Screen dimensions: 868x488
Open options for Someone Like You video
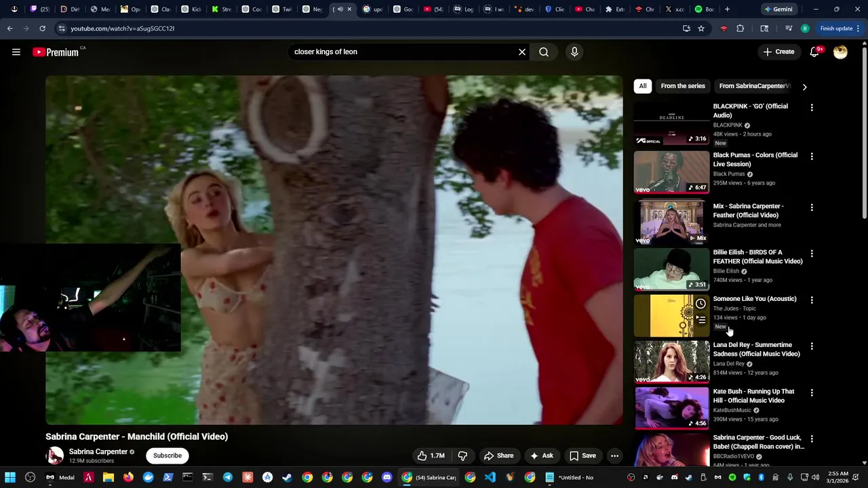coord(812,300)
